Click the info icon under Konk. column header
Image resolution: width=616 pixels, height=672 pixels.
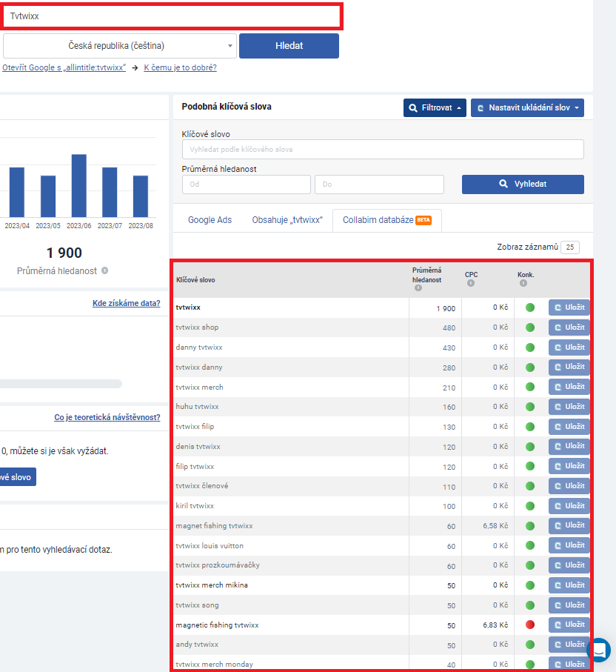tap(523, 283)
